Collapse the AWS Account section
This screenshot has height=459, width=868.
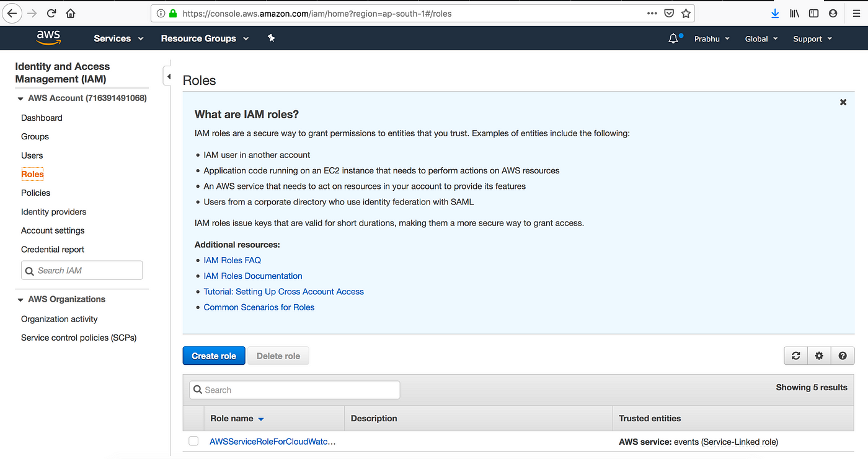click(20, 98)
